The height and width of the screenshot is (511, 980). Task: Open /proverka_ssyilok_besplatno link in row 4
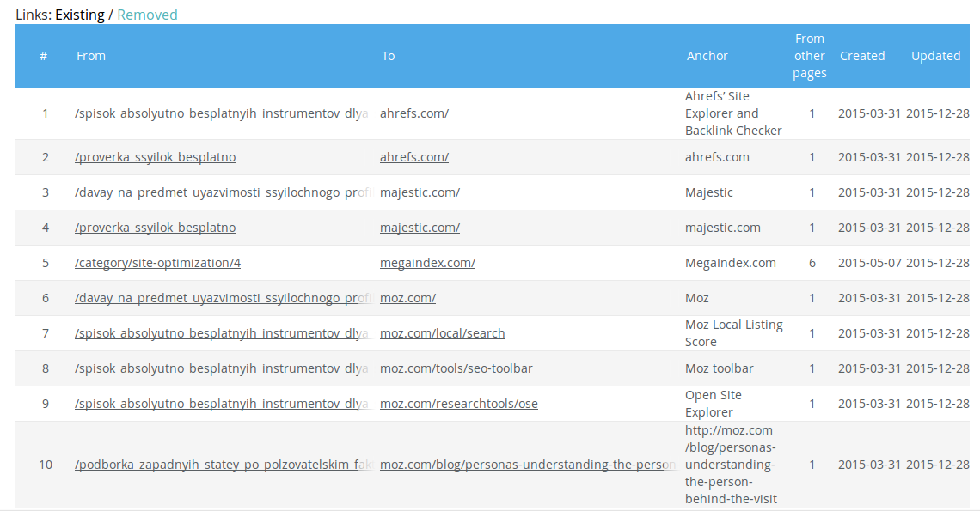pyautogui.click(x=155, y=228)
